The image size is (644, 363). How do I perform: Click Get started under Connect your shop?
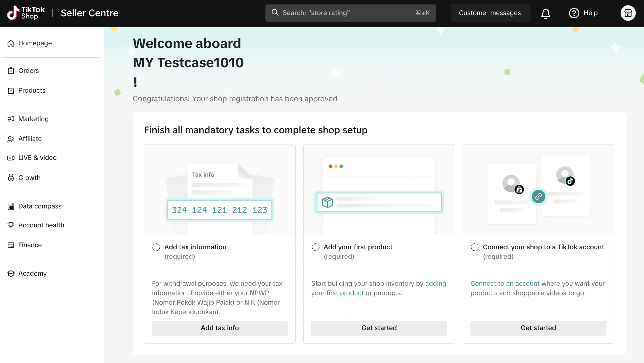[538, 328]
